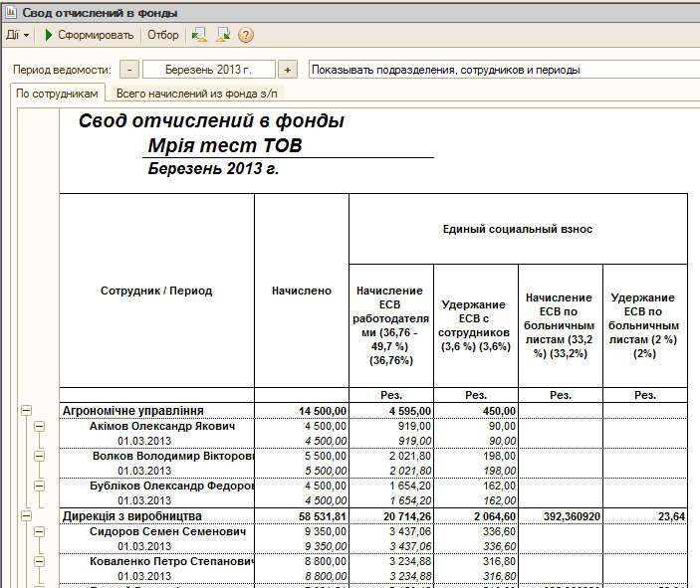The height and width of the screenshot is (588, 700).
Task: Click the save settings toolbar icon
Action: (223, 35)
